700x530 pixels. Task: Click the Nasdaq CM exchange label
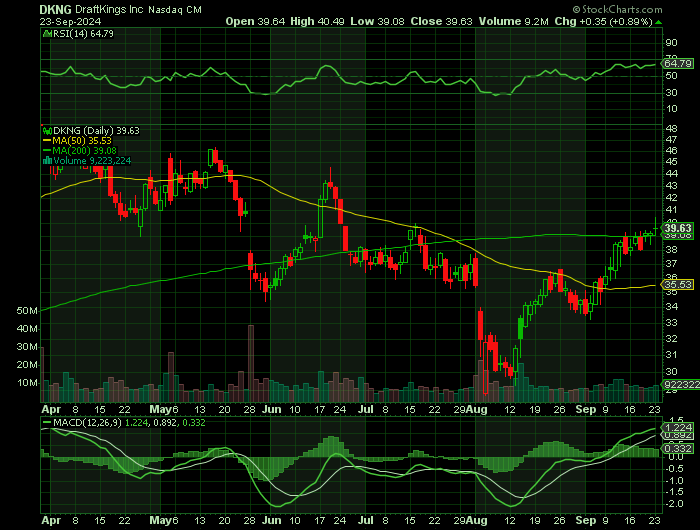[175, 10]
